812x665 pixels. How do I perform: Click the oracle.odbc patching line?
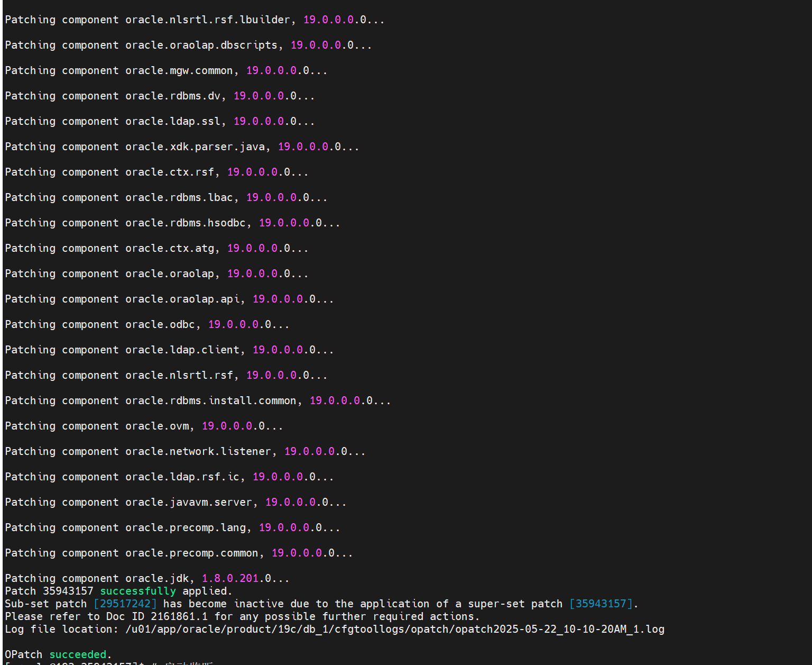point(147,324)
